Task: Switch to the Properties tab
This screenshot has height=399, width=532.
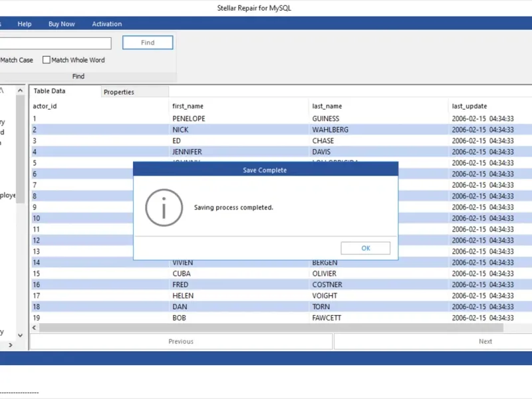Action: click(119, 92)
